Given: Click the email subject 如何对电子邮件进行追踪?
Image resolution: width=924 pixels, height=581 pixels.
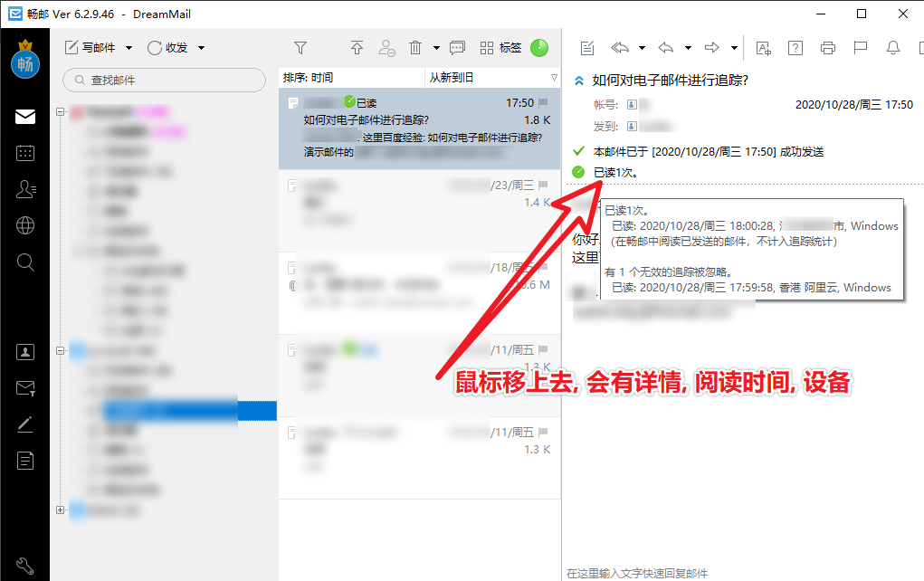Looking at the screenshot, I should 670,81.
